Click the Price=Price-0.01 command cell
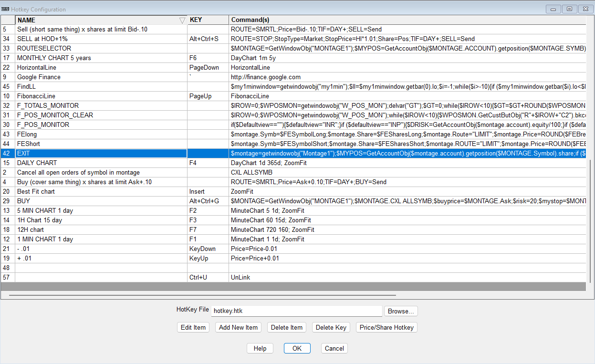Viewport: 595px width, 364px height. click(407, 249)
